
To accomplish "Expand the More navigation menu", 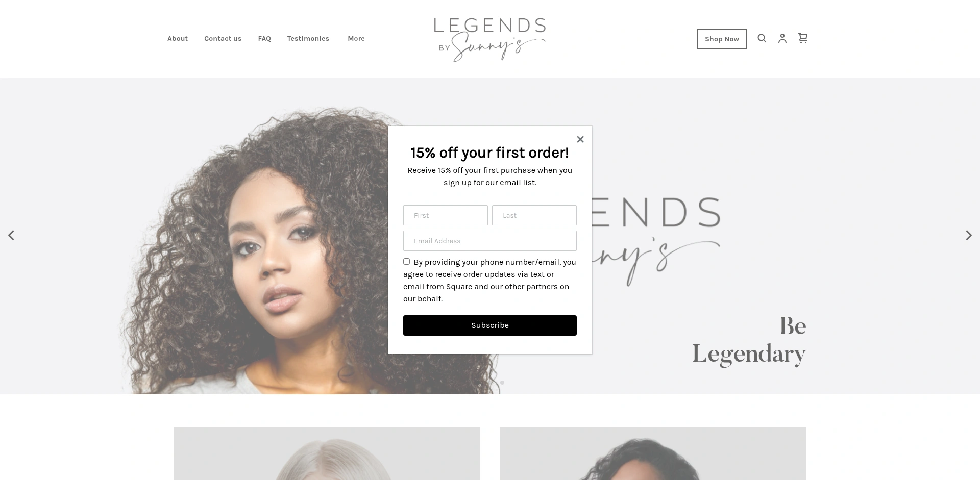I will (x=356, y=39).
